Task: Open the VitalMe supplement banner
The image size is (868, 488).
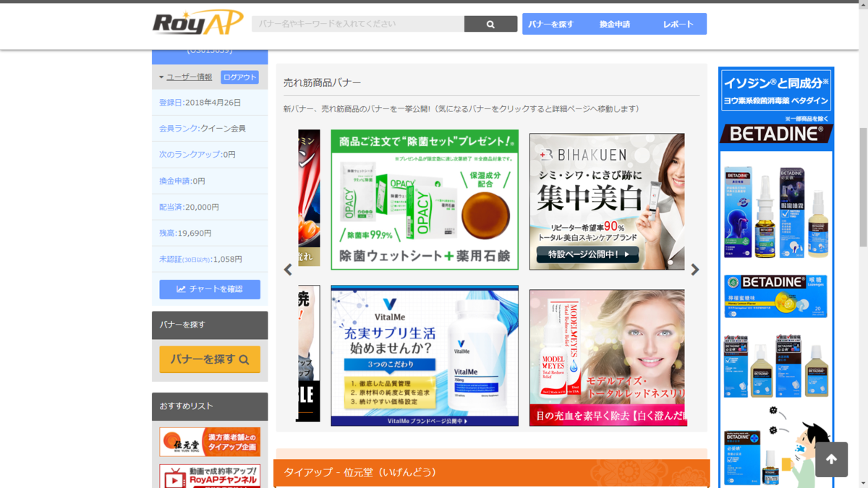Action: click(x=425, y=356)
